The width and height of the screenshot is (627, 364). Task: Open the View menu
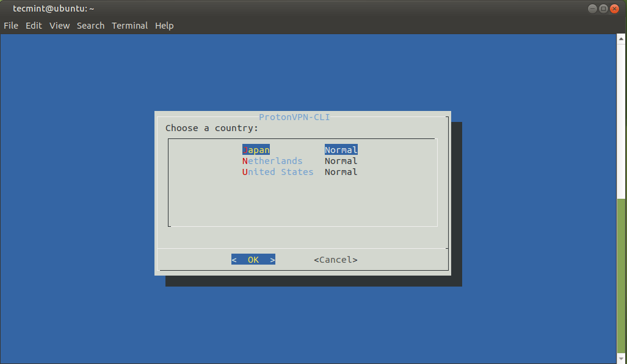tap(60, 26)
